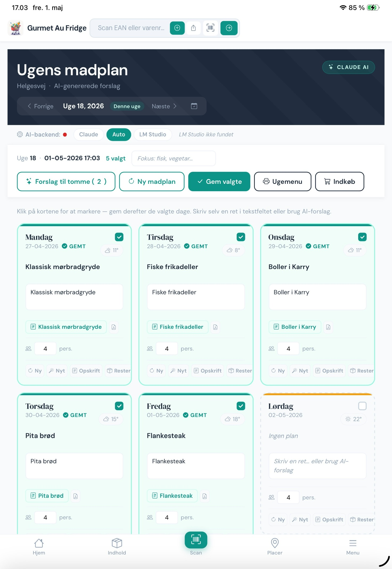
Task: Tap the green plus add-item icon
Action: tap(177, 28)
